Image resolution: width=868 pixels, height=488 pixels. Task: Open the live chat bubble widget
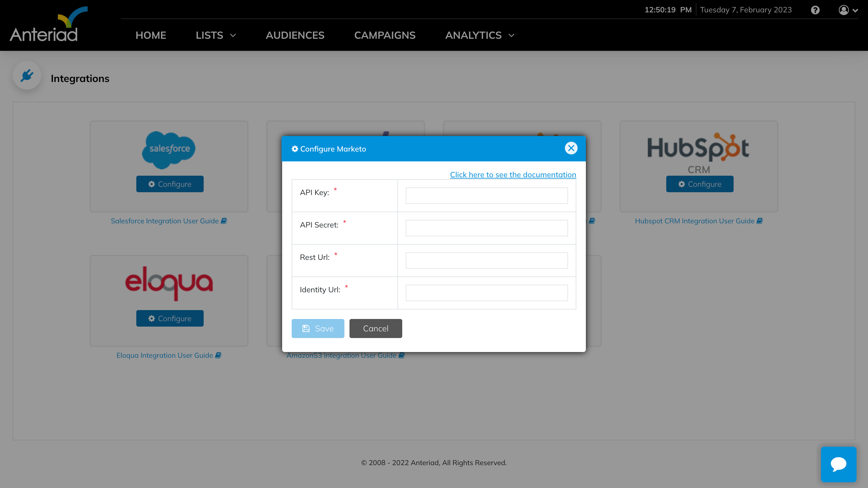click(x=838, y=464)
